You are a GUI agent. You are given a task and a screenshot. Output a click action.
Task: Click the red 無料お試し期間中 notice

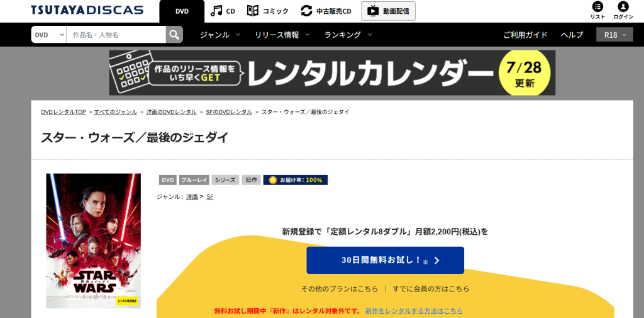click(287, 310)
